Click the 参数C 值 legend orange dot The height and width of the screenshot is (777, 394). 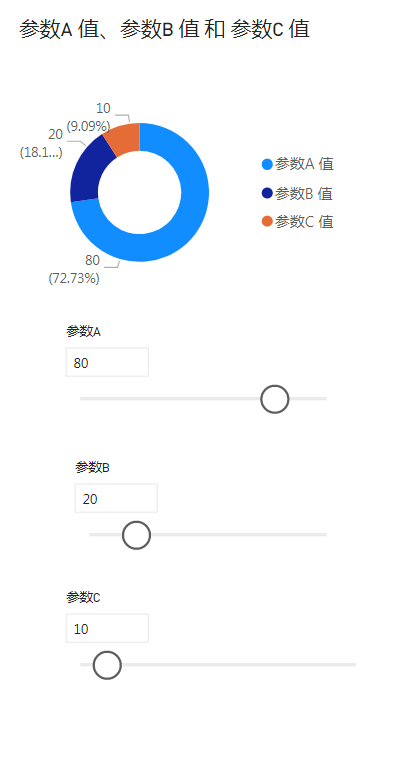pyautogui.click(x=267, y=221)
